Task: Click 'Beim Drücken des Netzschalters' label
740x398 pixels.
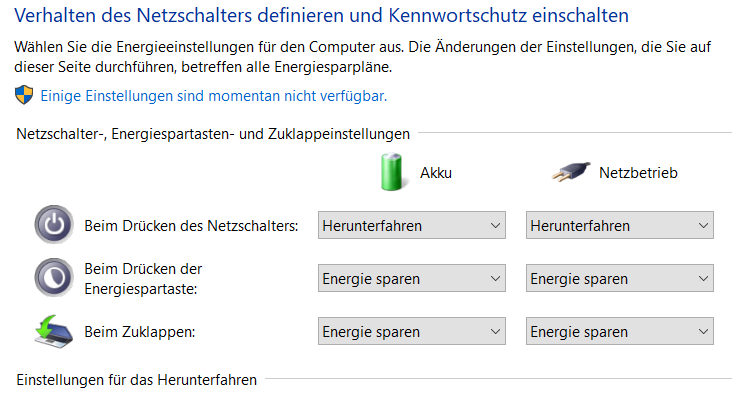Action: (191, 226)
